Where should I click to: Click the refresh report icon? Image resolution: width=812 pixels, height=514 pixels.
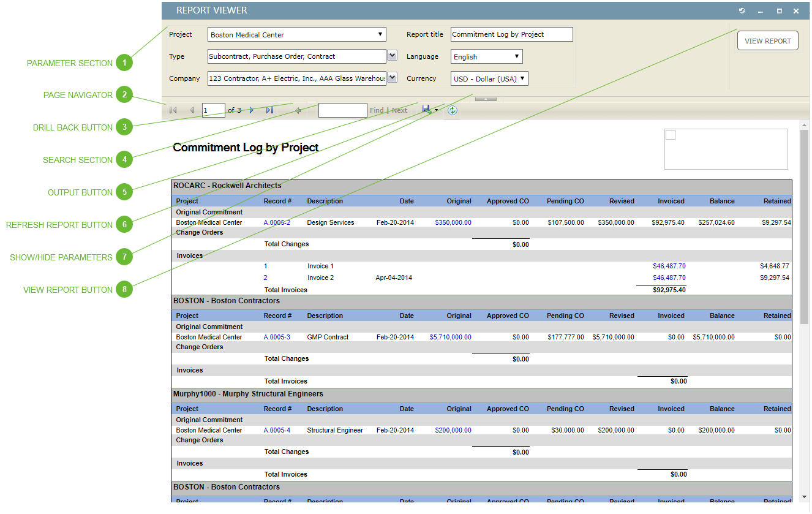click(x=452, y=110)
